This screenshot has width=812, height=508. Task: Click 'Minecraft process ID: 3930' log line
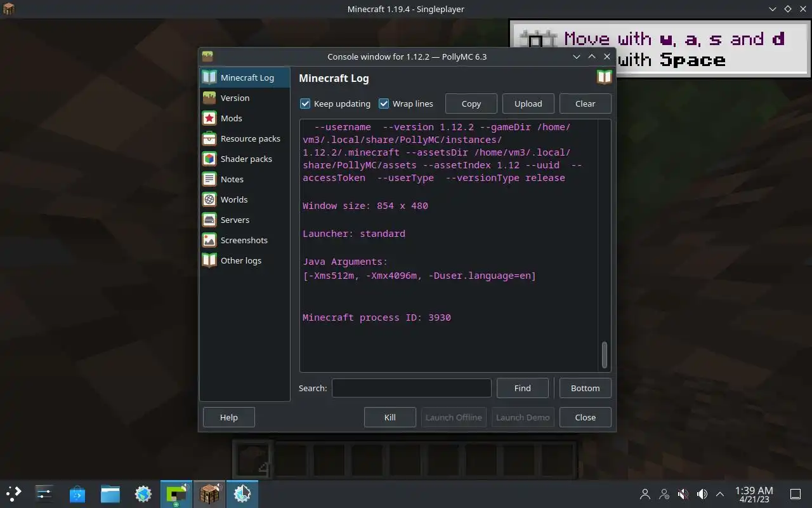pos(377,317)
